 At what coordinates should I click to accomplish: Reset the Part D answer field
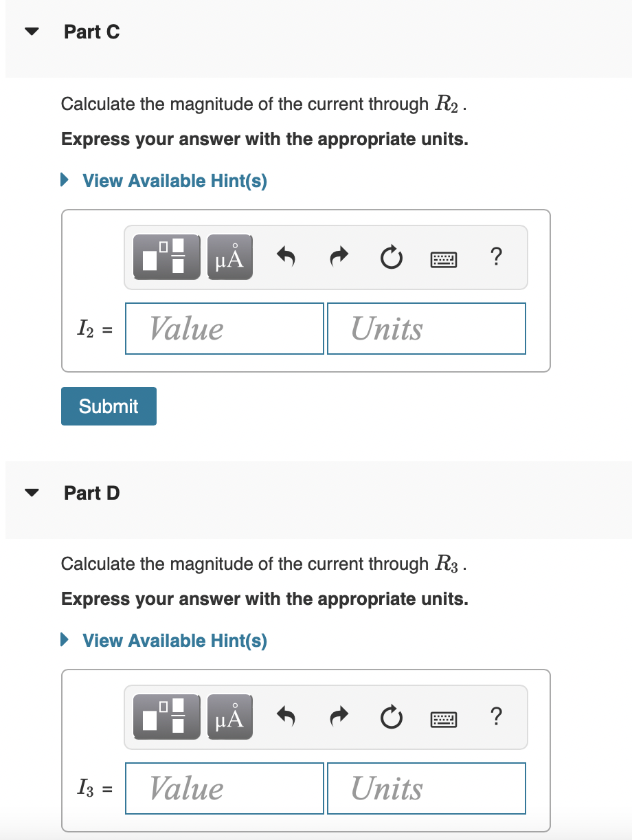pos(391,718)
